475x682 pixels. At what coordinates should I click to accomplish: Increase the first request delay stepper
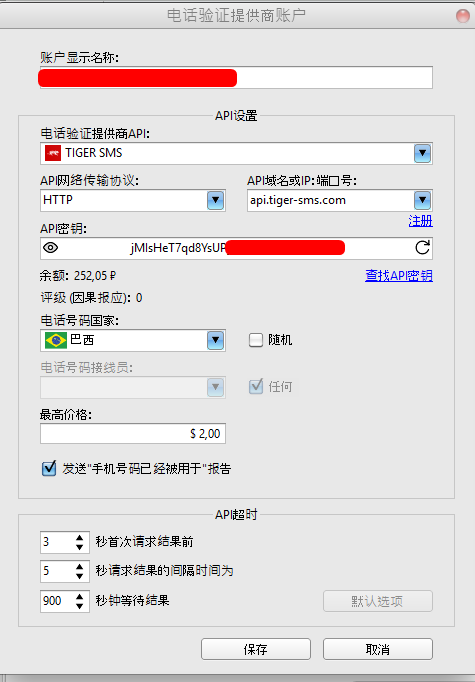[79, 538]
